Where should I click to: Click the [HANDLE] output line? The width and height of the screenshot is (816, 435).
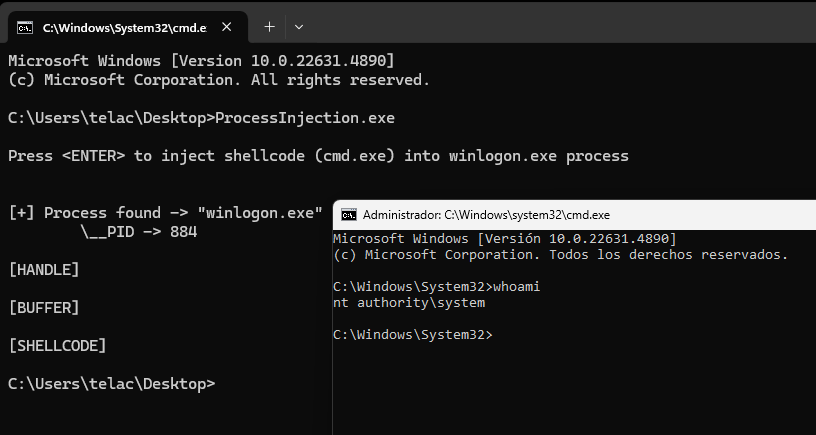point(44,270)
